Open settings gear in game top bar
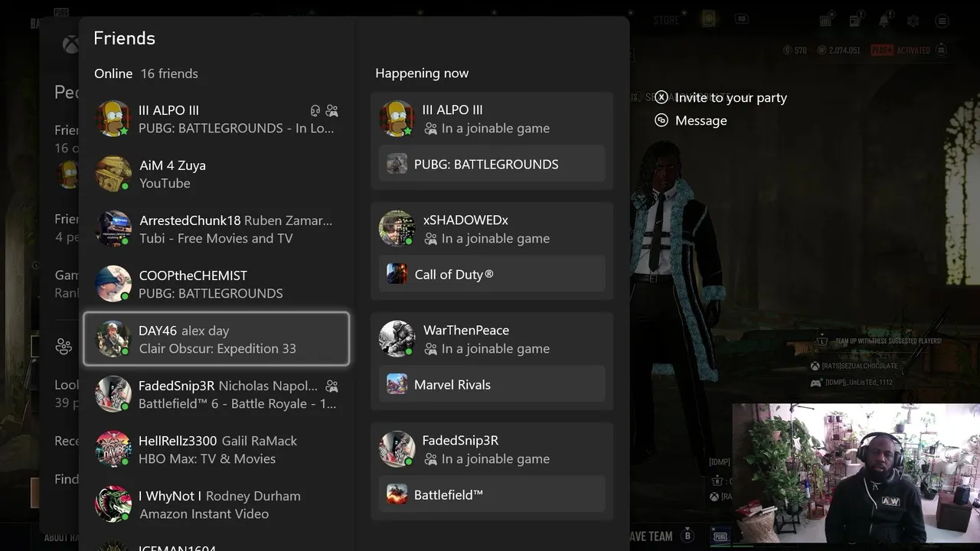The width and height of the screenshot is (980, 551). (x=913, y=21)
